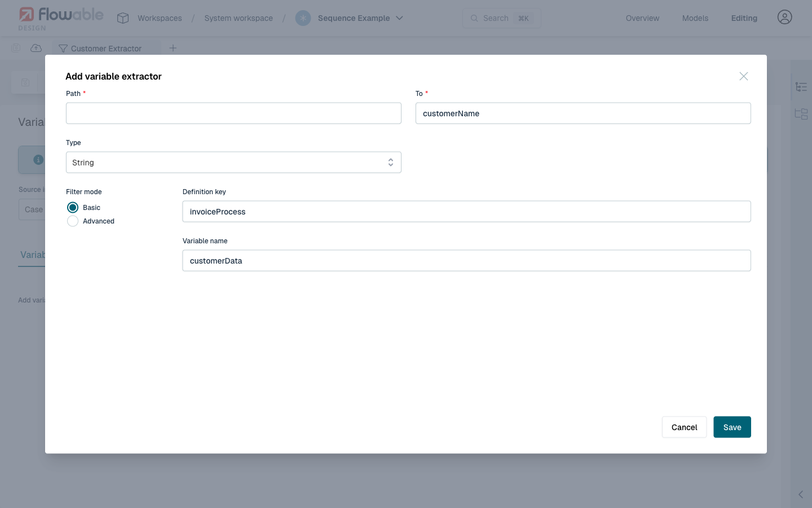812x508 pixels.
Task: Switch to the Models tab
Action: point(695,17)
